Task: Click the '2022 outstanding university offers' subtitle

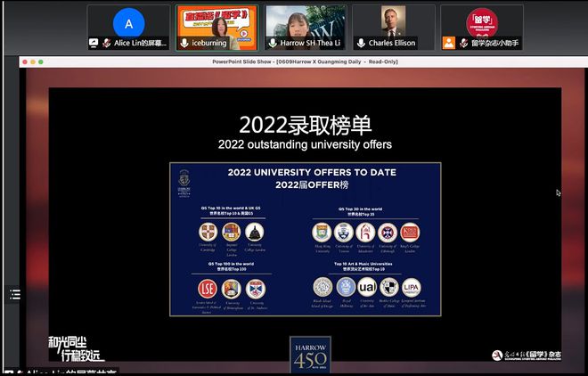Action: (305, 144)
